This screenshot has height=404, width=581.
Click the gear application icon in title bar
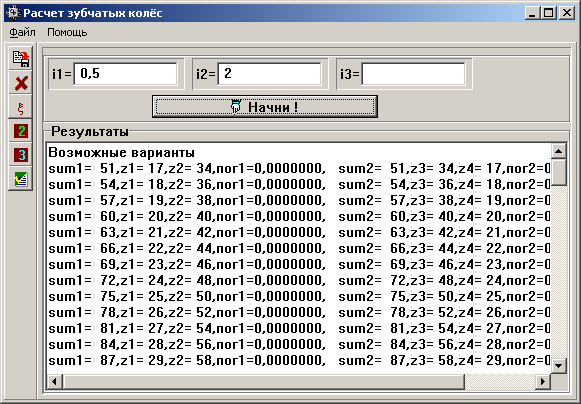coord(13,13)
